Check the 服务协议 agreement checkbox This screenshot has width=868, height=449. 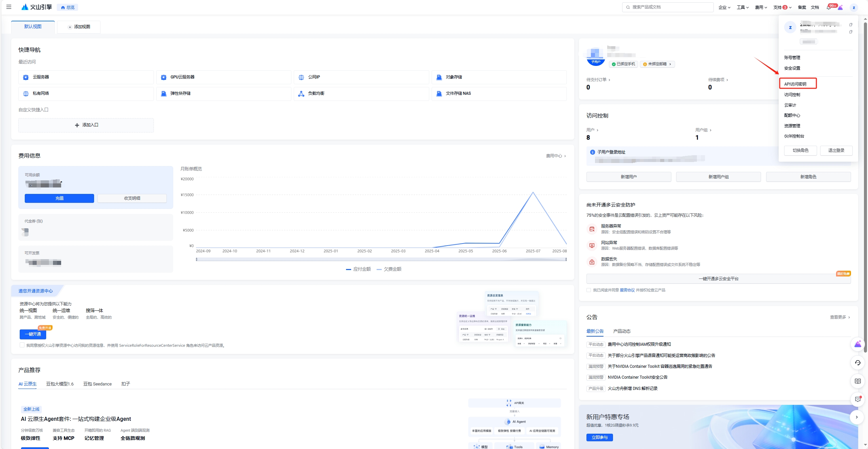589,290
